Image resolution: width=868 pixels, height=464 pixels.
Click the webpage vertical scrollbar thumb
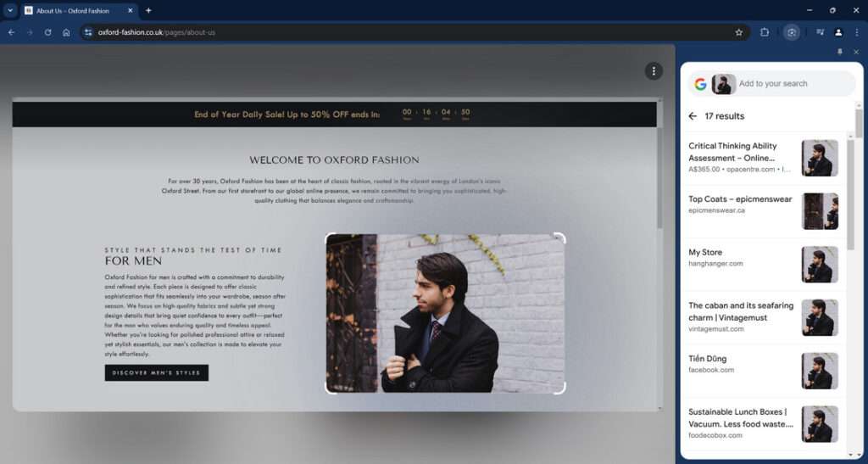[x=659, y=178]
